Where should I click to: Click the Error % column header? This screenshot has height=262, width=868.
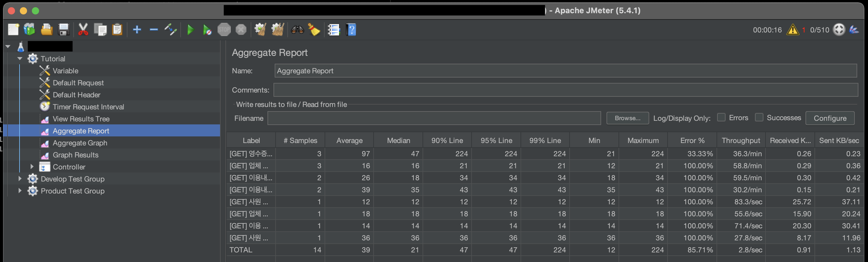(692, 140)
